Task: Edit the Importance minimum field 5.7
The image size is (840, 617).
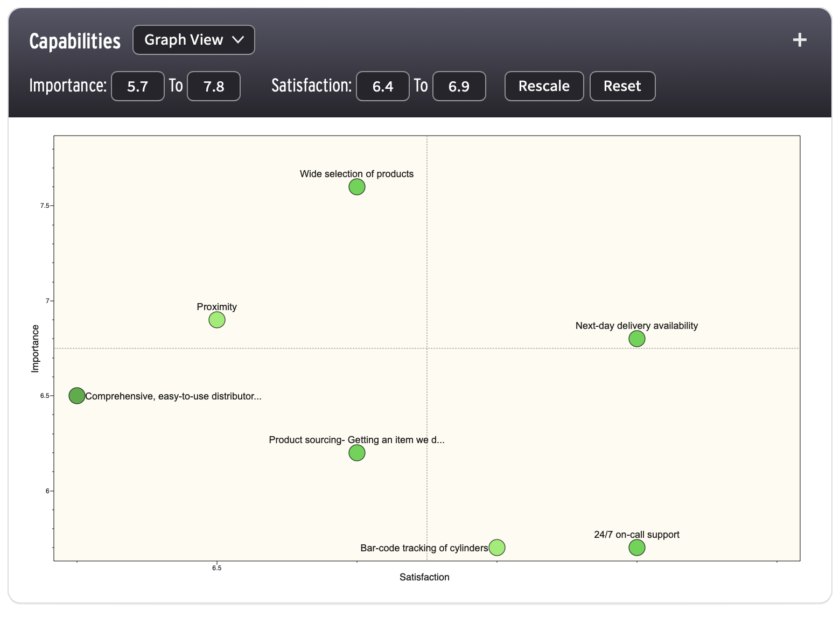Action: (138, 86)
